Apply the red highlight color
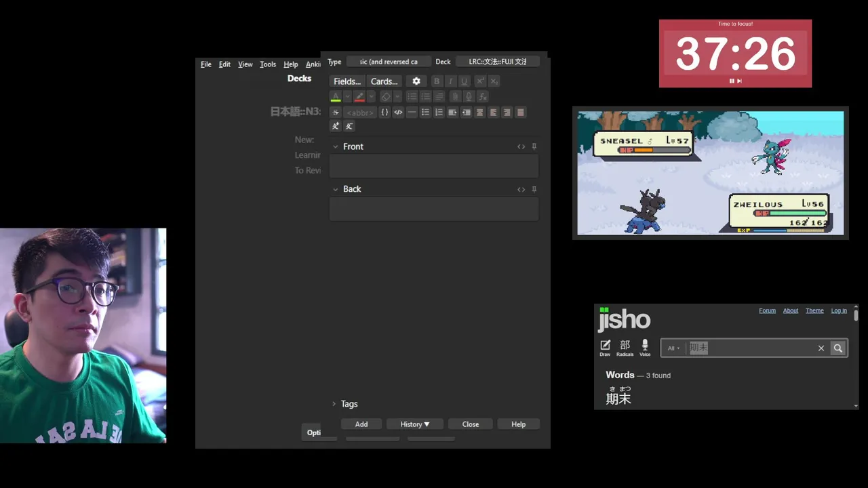 (x=359, y=97)
